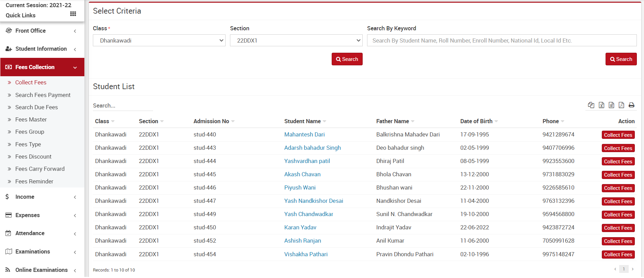644x278 pixels.
Task: Open Search Due Fees menu item
Action: pos(36,107)
